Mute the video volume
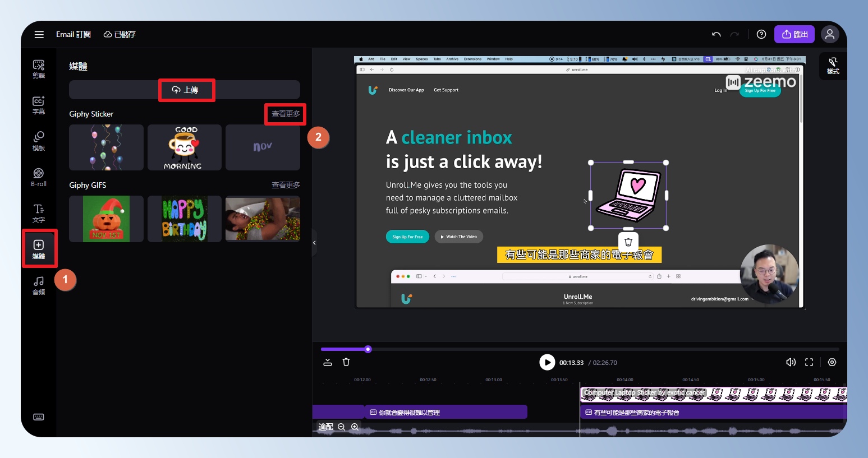Screen dimensions: 868x458 (791, 362)
